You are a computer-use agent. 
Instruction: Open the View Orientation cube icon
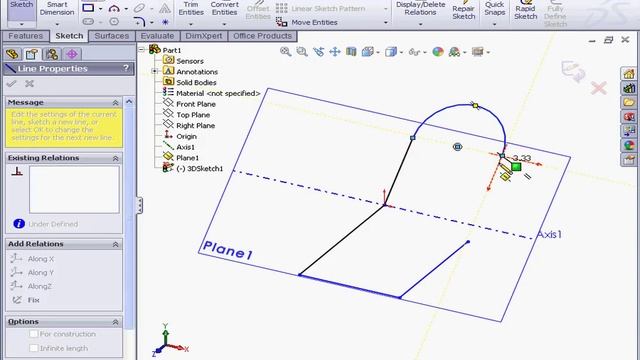(x=367, y=51)
